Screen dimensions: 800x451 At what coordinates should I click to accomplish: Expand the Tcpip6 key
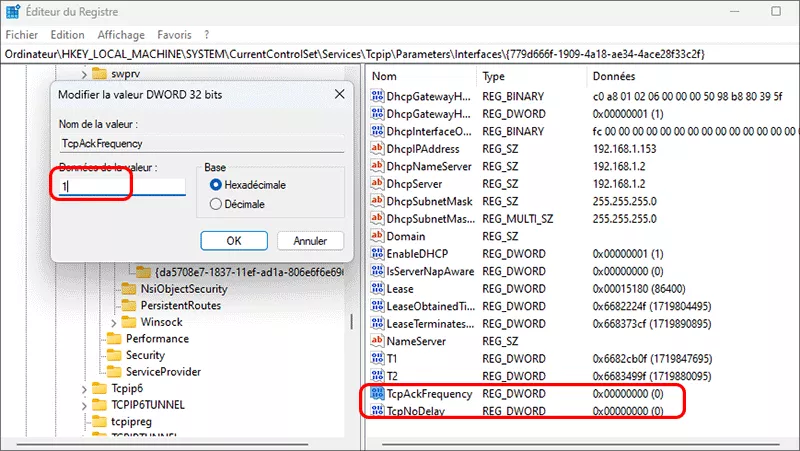83,388
